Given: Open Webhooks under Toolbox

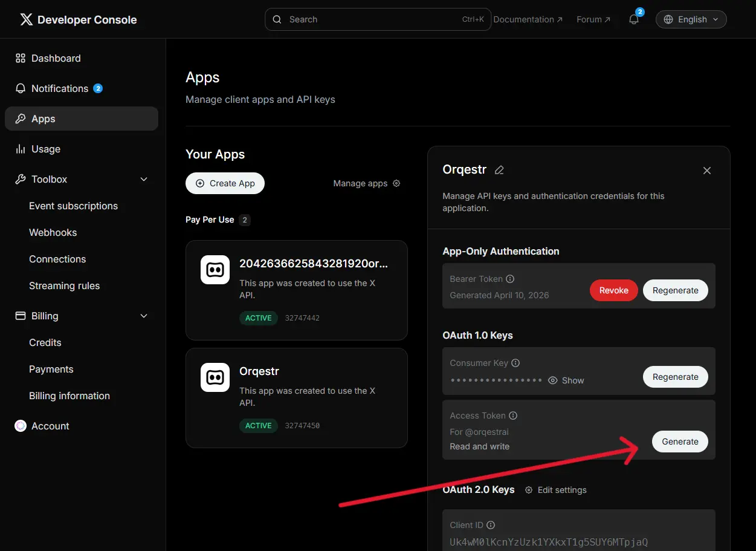Looking at the screenshot, I should click(53, 232).
